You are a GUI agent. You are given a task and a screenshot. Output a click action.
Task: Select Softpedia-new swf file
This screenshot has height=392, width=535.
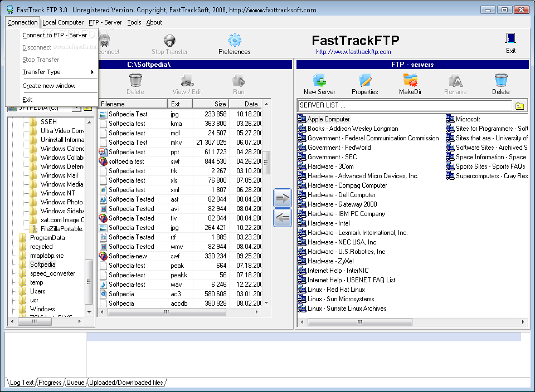point(180,256)
